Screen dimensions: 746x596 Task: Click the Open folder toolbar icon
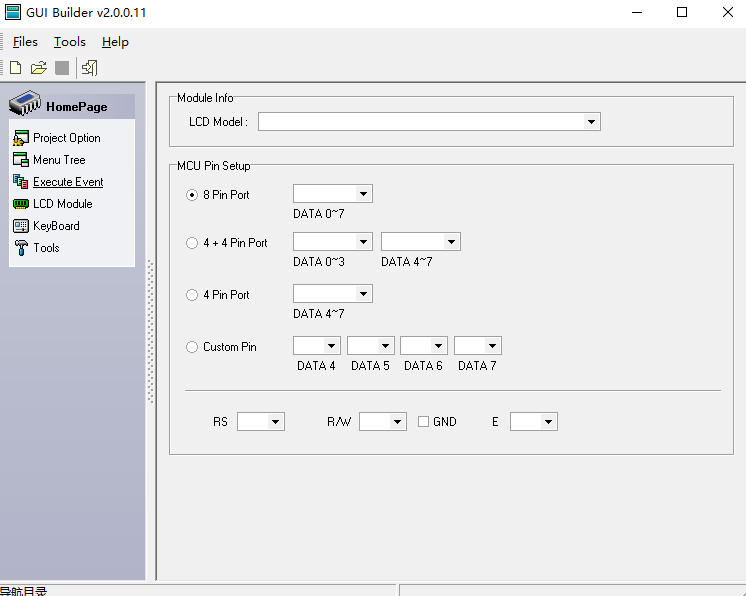pos(38,68)
